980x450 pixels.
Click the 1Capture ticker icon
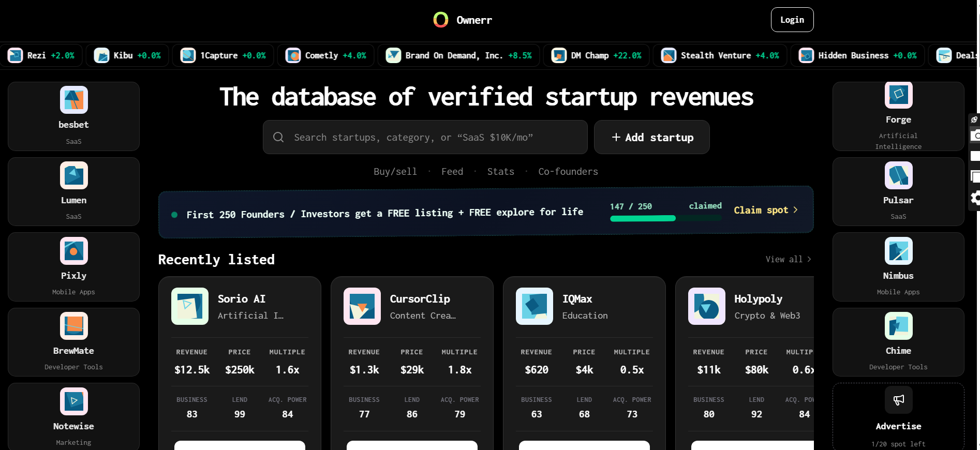click(x=188, y=55)
